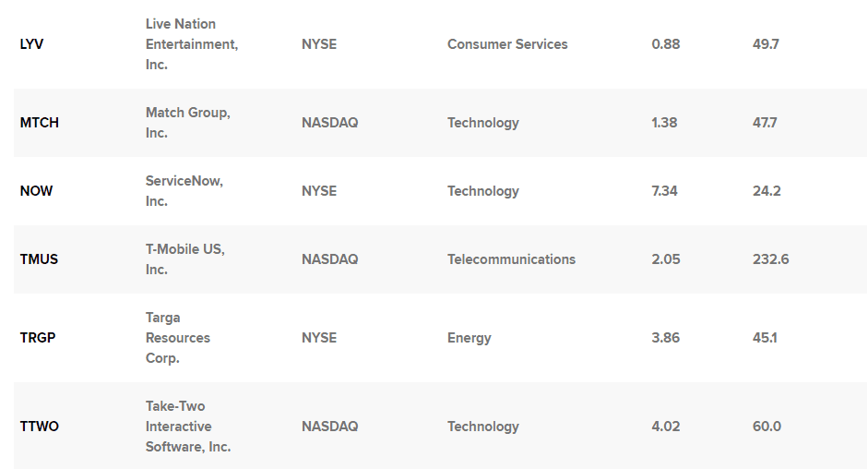Screen dimensions: 868x469
Task: Click the LYV ticker symbol
Action: [x=31, y=44]
